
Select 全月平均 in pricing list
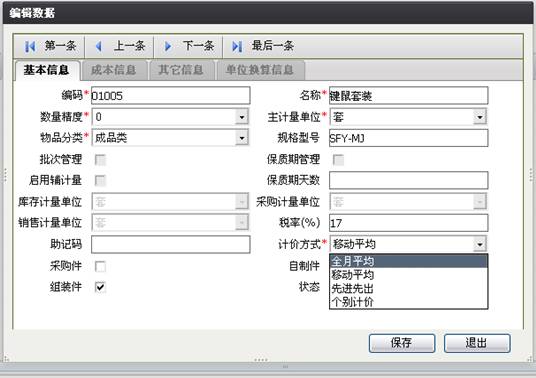click(408, 261)
